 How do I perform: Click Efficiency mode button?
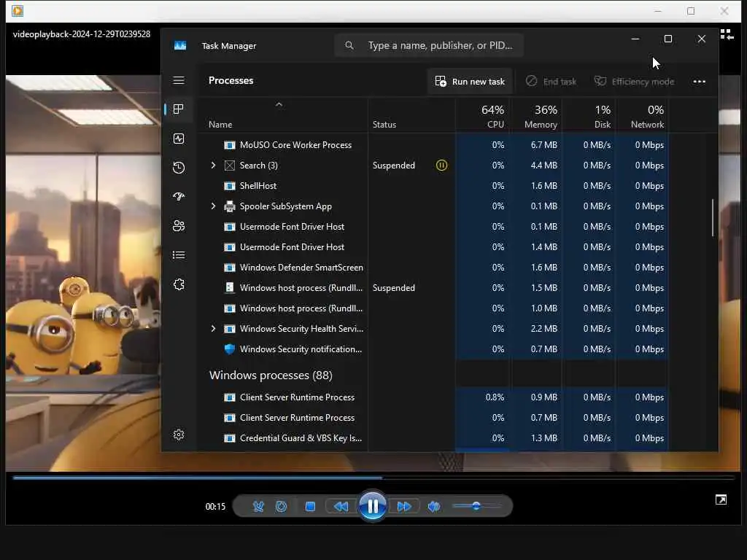[x=635, y=82]
